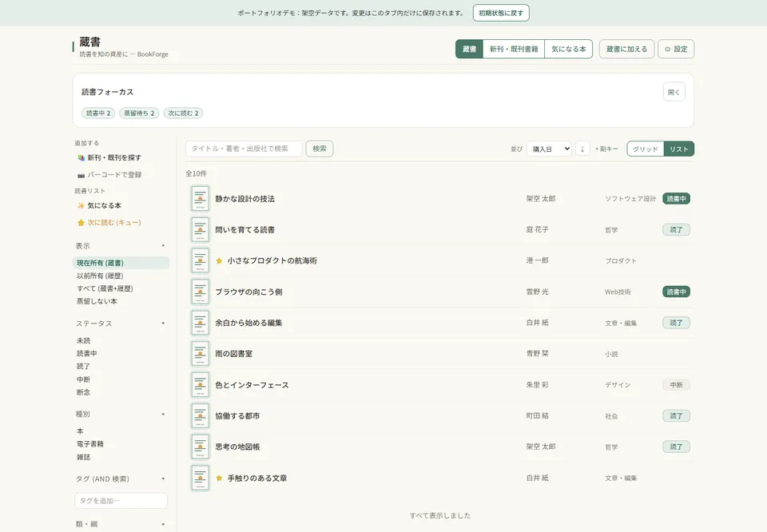Viewport: 767px width, 532px height.
Task: Click the star icon beside 手触りのある文章
Action: pos(219,478)
